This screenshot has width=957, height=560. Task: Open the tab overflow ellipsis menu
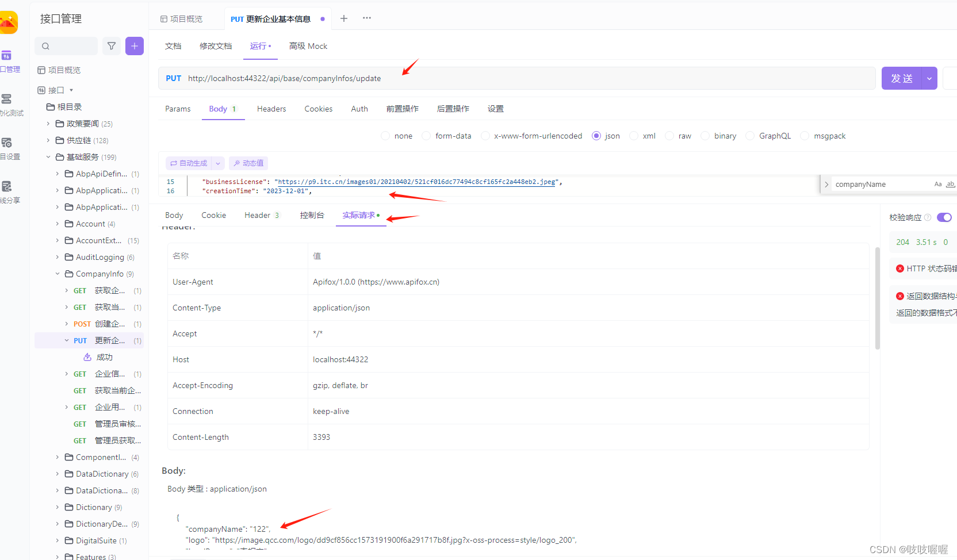point(367,18)
